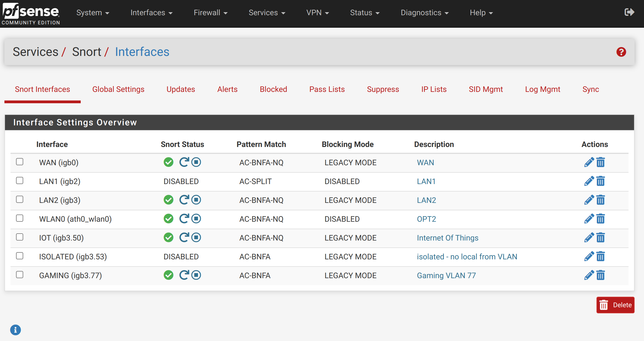Restart Snort on WLAN0 interface
The width and height of the screenshot is (644, 341).
click(184, 218)
